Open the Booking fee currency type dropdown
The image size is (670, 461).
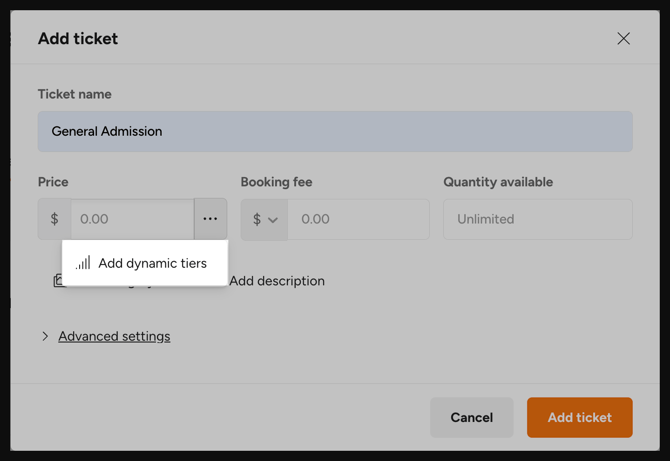(264, 219)
